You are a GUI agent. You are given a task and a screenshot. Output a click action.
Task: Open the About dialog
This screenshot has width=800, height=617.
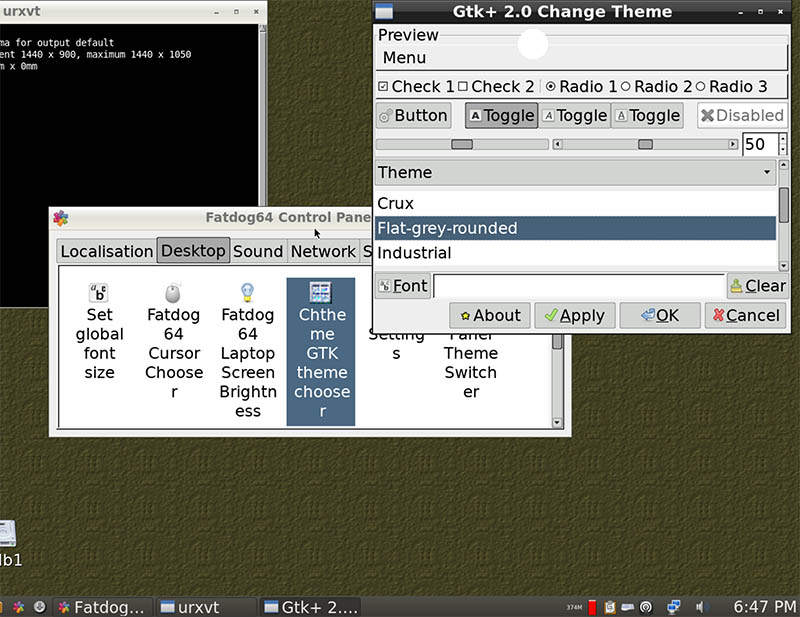[490, 315]
